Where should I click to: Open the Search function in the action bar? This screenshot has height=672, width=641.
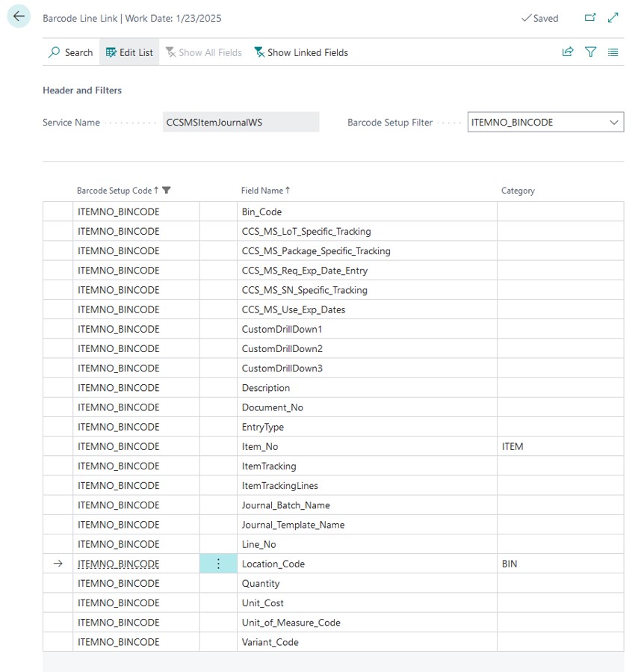tap(70, 52)
